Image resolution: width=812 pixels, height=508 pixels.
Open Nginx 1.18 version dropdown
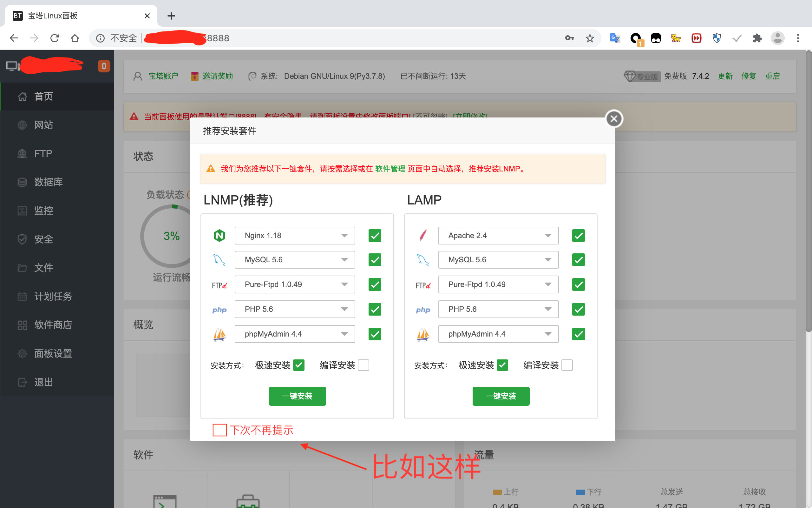295,236
